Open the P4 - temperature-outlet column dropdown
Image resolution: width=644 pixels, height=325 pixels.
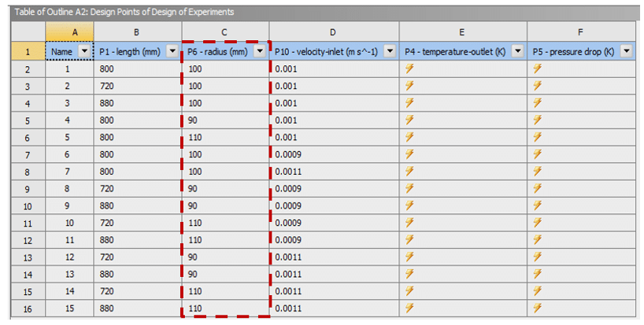tap(518, 51)
